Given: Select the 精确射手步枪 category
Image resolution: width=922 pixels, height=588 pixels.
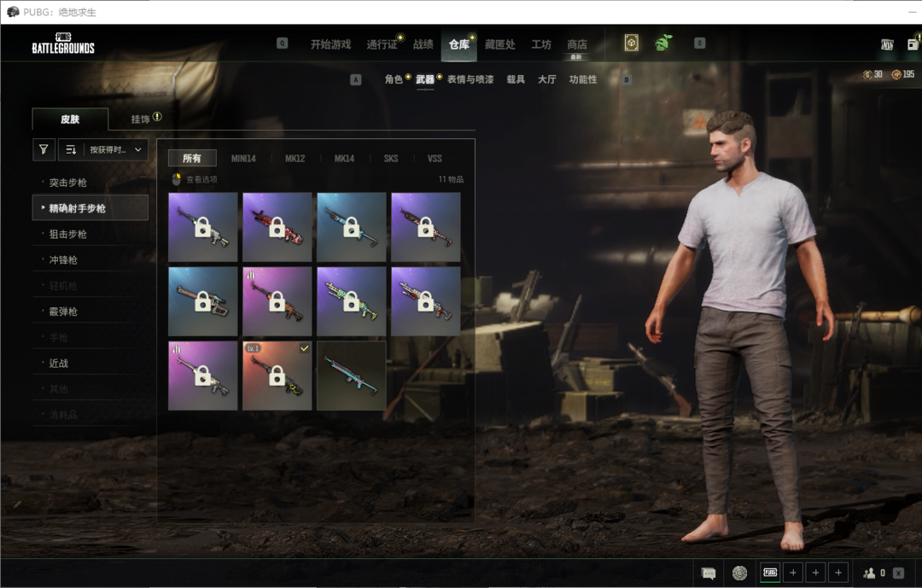Looking at the screenshot, I should click(90, 208).
